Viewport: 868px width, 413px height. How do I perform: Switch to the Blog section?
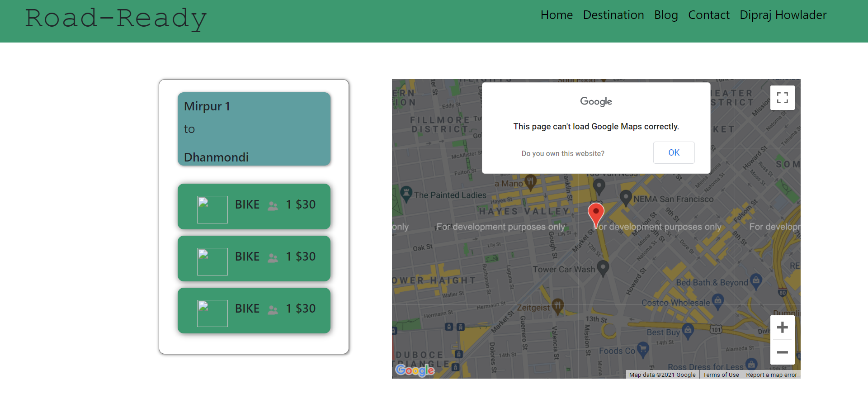click(x=666, y=15)
